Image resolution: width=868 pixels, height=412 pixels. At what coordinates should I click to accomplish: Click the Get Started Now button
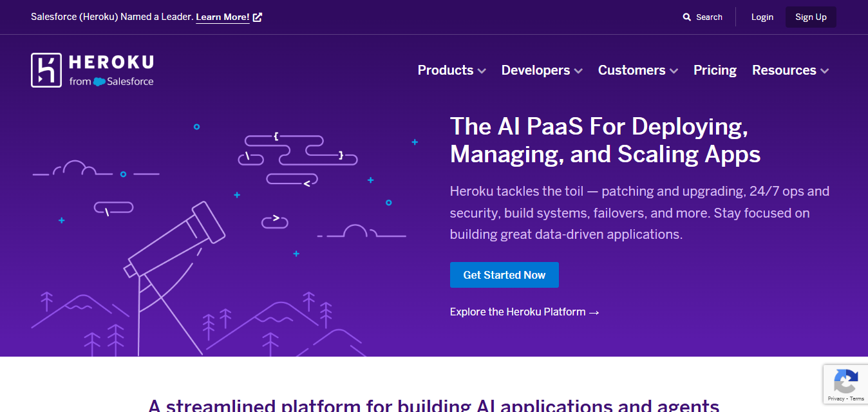tap(504, 275)
